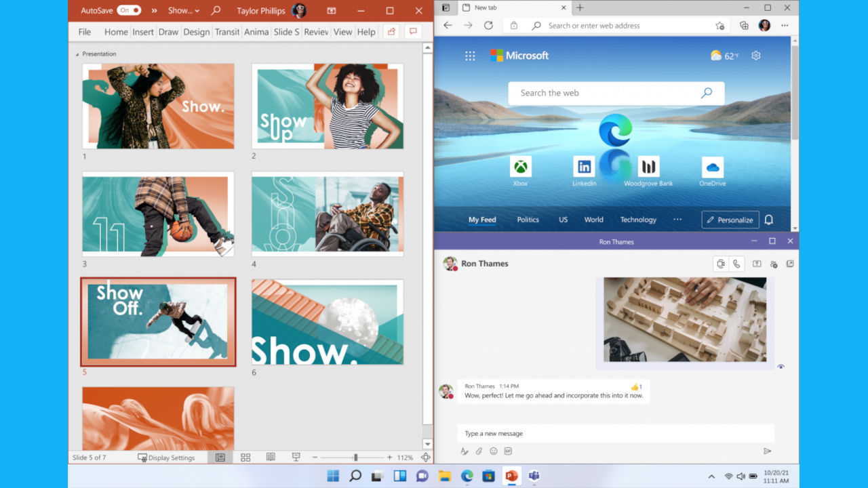Screen dimensions: 868x488
Task: Add page to favorites star in Edge
Action: tap(719, 25)
